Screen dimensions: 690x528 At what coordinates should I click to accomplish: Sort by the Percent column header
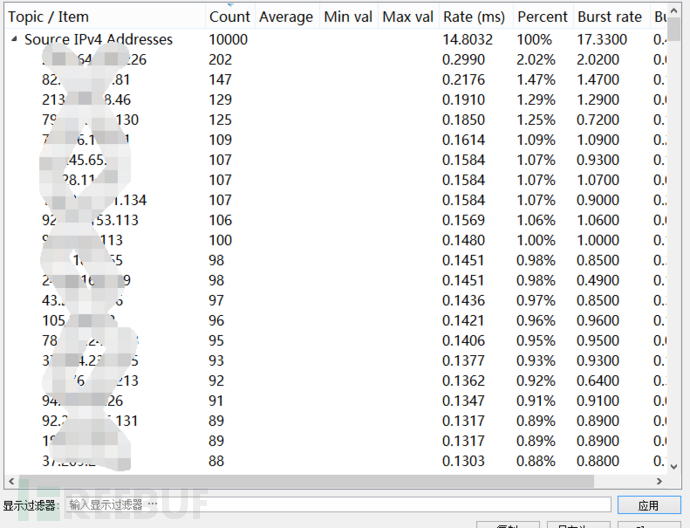(543, 17)
